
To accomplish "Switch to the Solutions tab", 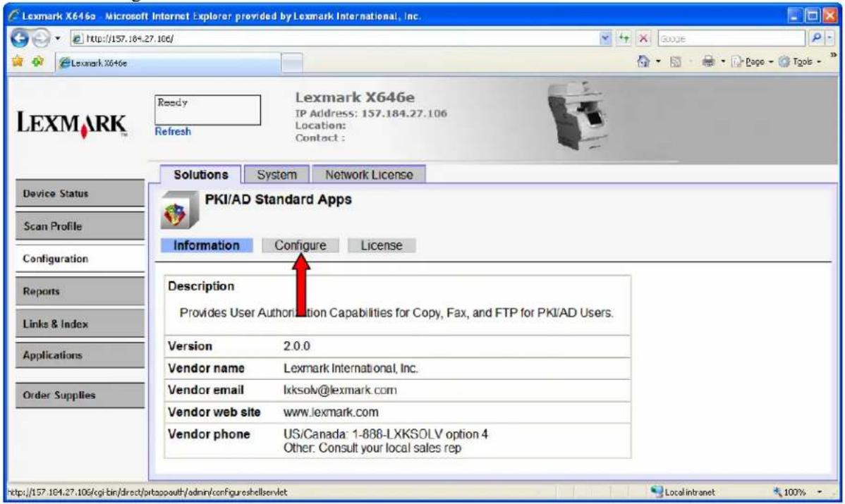I will click(x=200, y=175).
